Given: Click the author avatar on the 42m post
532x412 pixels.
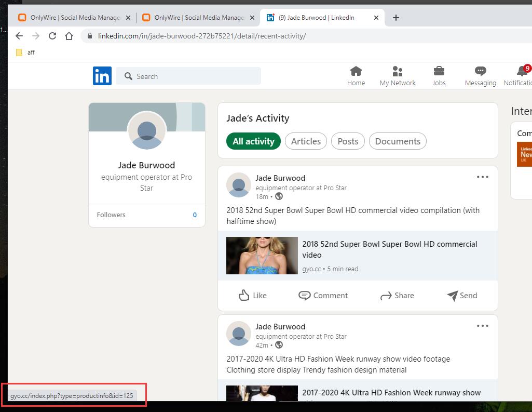Looking at the screenshot, I should (239, 334).
